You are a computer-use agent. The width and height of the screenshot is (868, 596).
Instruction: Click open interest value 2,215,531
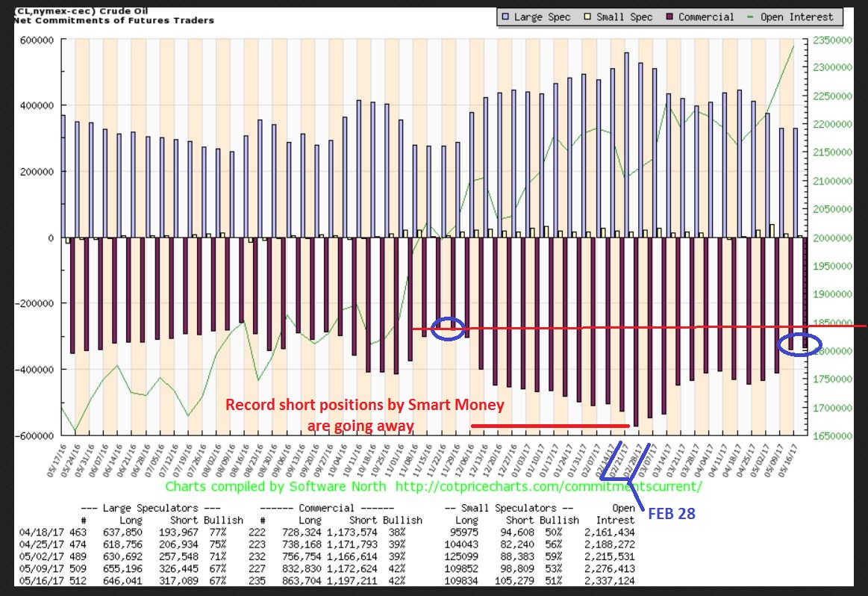(610, 556)
